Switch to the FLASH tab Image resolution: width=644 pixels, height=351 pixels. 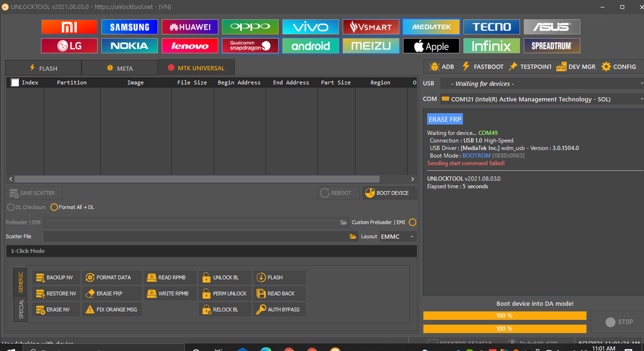(x=43, y=68)
